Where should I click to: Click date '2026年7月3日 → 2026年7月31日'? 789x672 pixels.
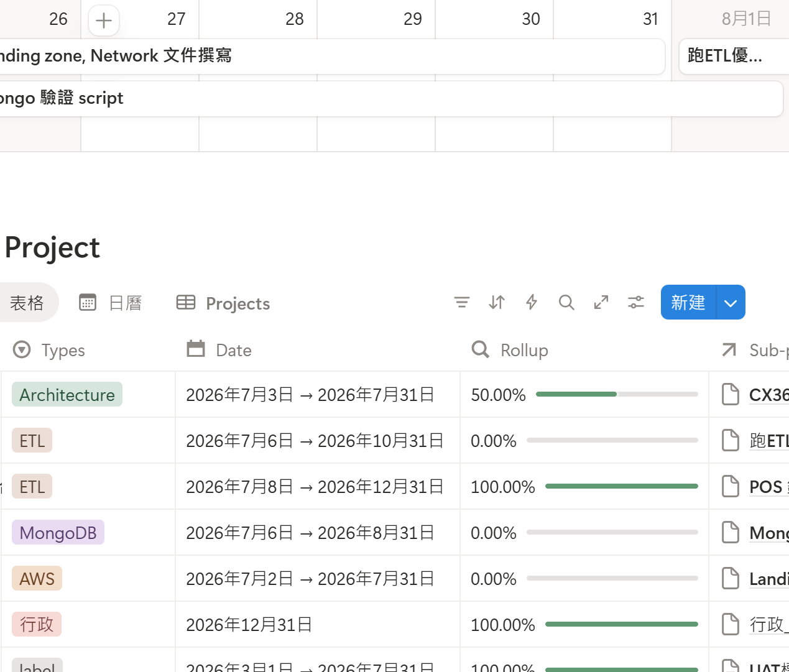[x=310, y=395]
